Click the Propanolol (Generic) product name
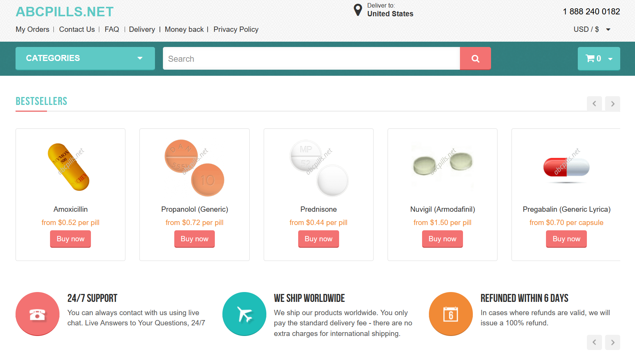Viewport: 635px width, 364px height. tap(194, 209)
